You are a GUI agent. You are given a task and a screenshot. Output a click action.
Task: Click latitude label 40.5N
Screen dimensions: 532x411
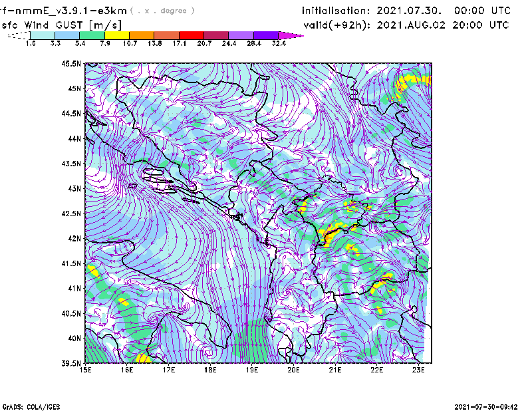click(71, 313)
